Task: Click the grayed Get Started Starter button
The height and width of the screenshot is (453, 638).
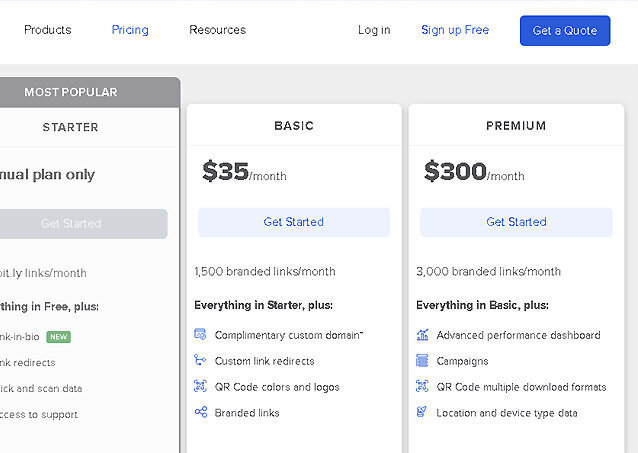Action: coord(72,224)
